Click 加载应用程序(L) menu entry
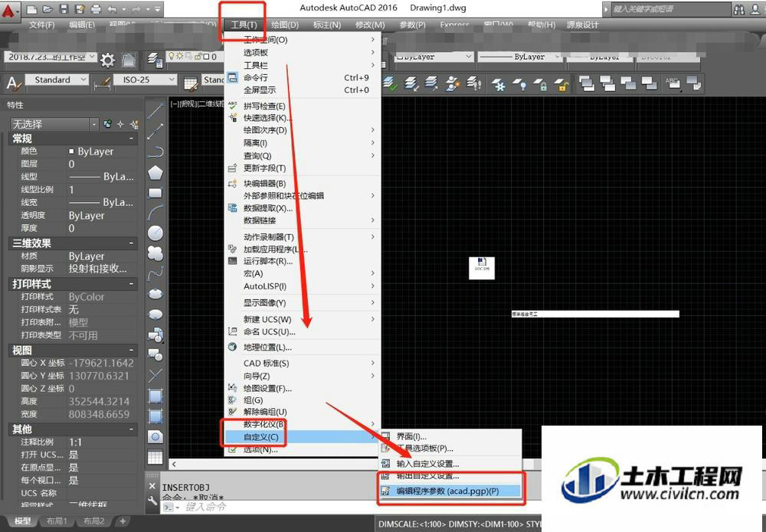The height and width of the screenshot is (532, 766). (302, 249)
